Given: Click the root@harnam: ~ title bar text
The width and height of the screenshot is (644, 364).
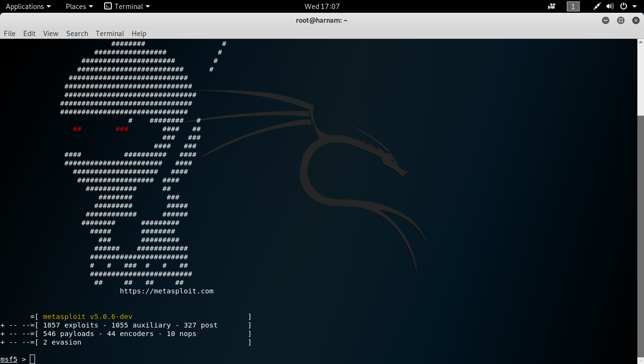Looking at the screenshot, I should pyautogui.click(x=322, y=20).
